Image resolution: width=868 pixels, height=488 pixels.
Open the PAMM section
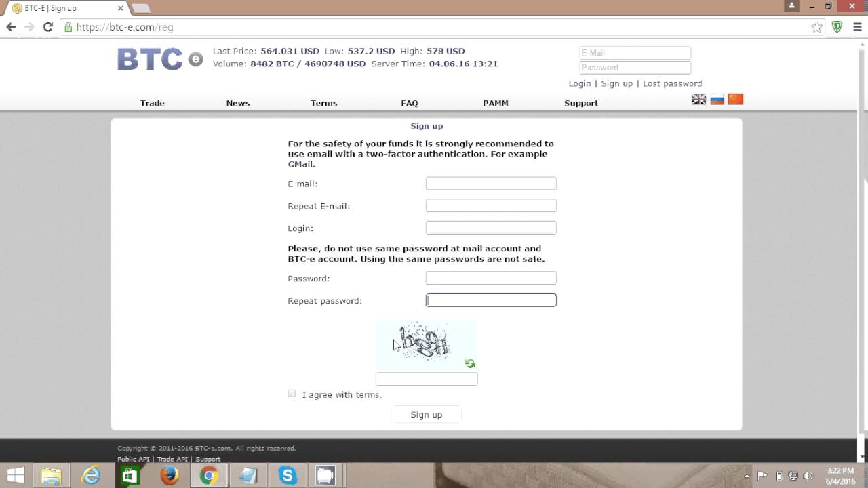point(496,103)
